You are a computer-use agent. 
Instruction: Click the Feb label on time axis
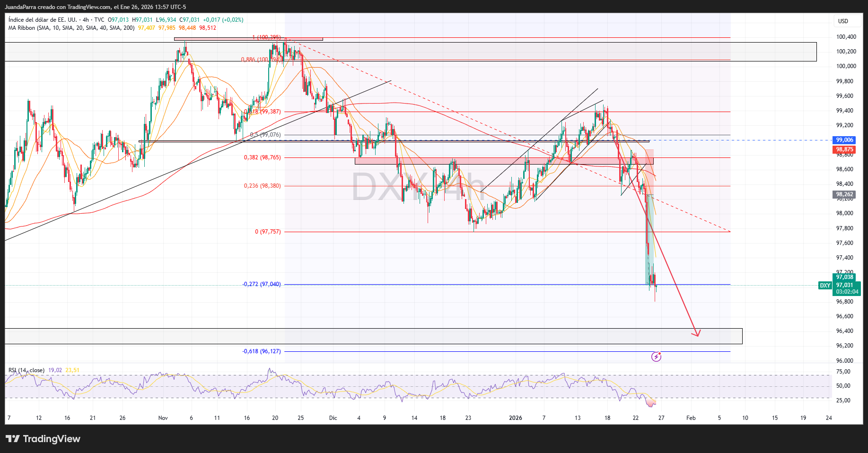(x=691, y=418)
